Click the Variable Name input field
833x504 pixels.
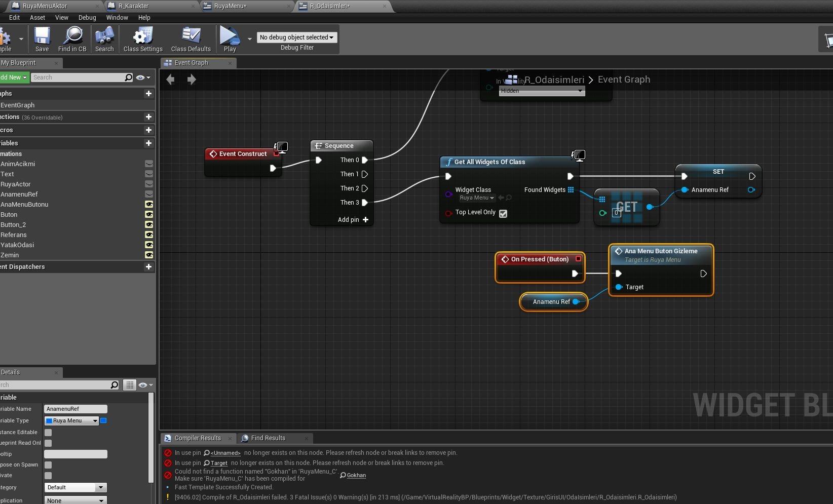click(75, 409)
